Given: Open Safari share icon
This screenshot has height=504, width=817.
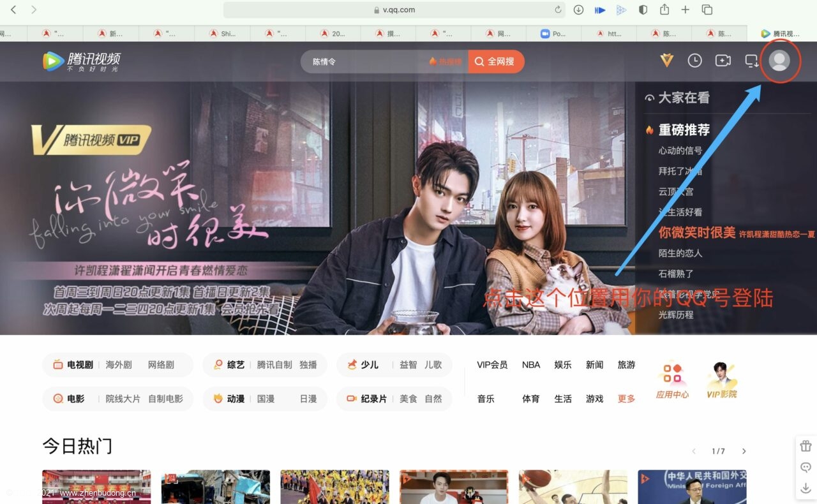Looking at the screenshot, I should pyautogui.click(x=664, y=10).
